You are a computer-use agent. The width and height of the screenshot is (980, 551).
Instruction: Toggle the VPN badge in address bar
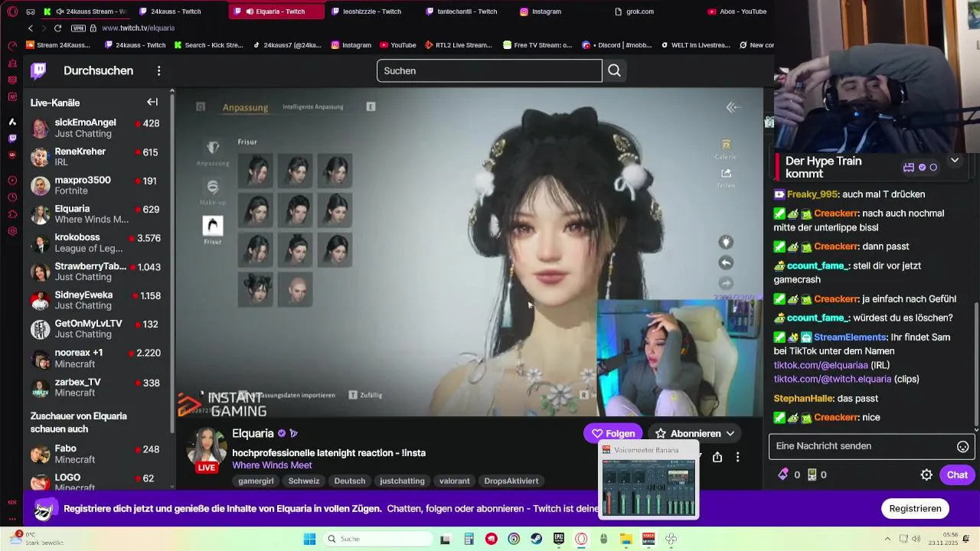78,28
